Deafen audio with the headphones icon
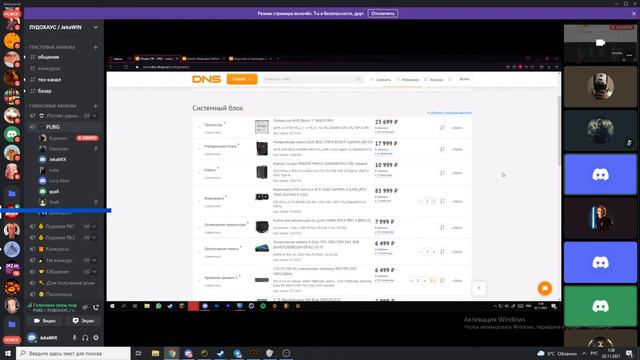640x360 pixels. [85, 338]
